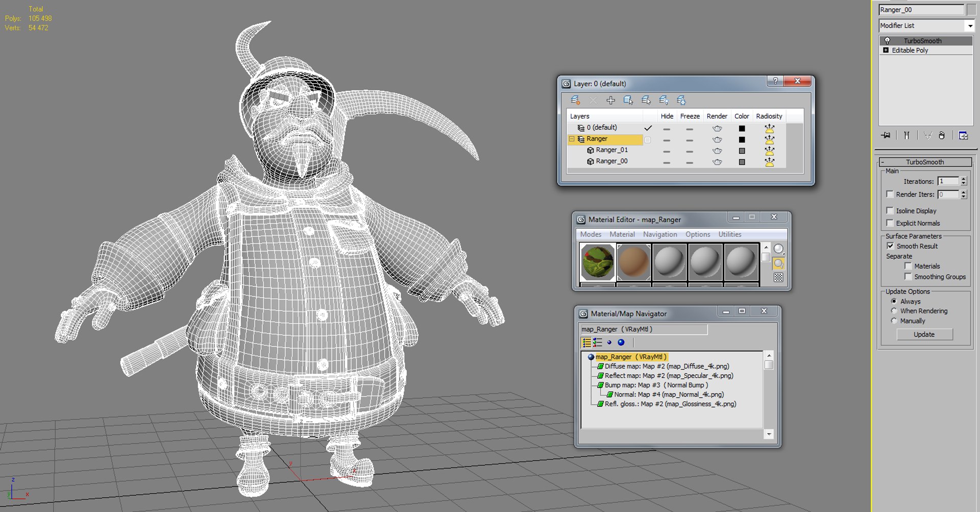Open Modes menu in Material Editor
Image resolution: width=980 pixels, height=512 pixels.
(591, 234)
